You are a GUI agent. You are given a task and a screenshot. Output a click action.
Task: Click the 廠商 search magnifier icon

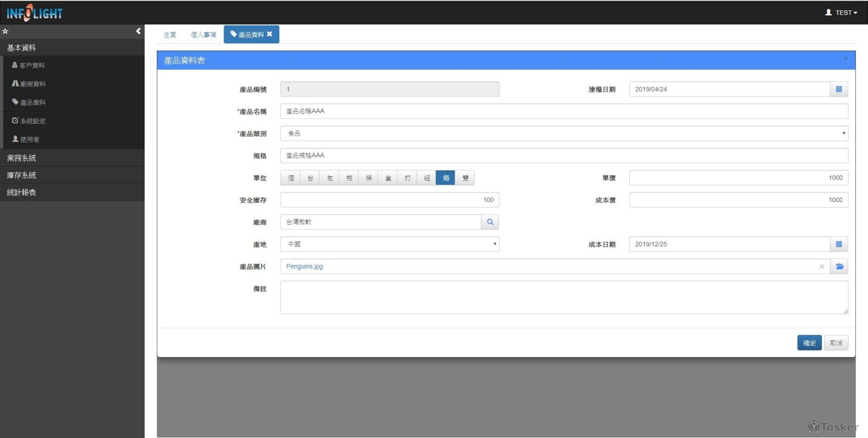[490, 222]
